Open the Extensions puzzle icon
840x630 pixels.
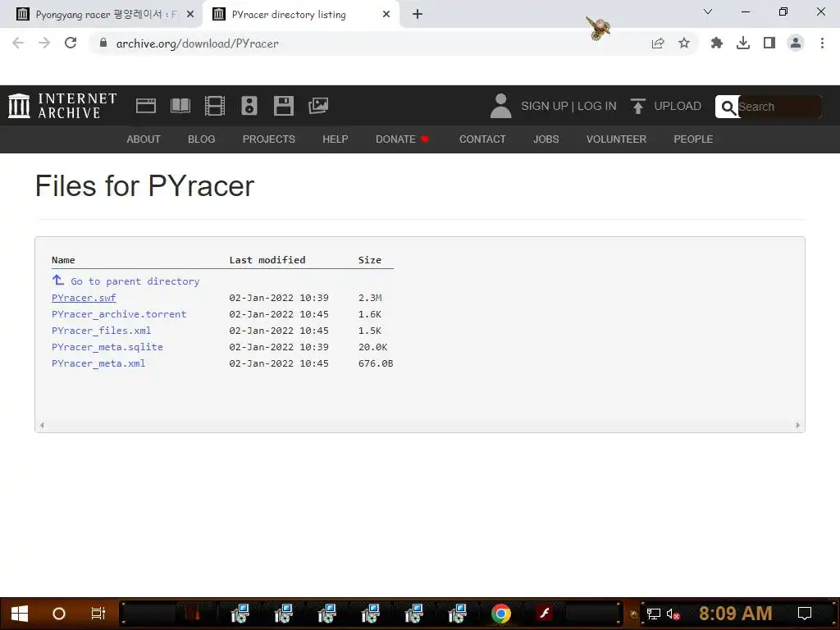717,43
